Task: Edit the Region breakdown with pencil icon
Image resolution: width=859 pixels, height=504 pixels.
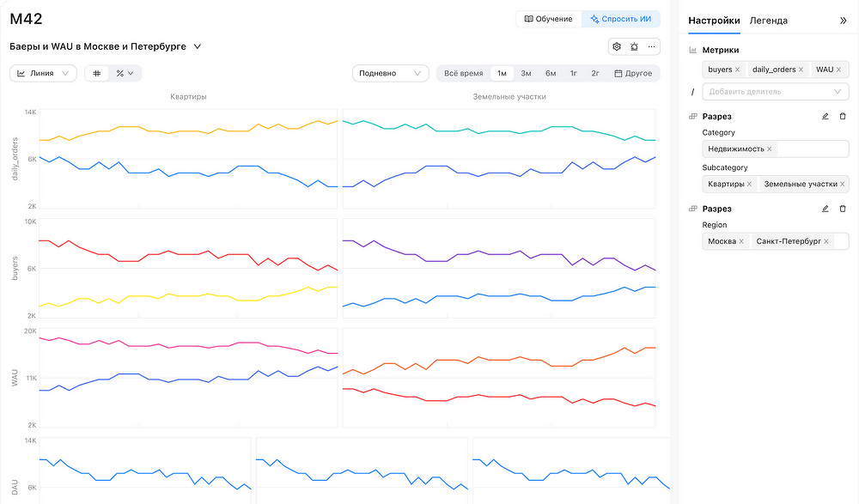Action: [x=825, y=209]
